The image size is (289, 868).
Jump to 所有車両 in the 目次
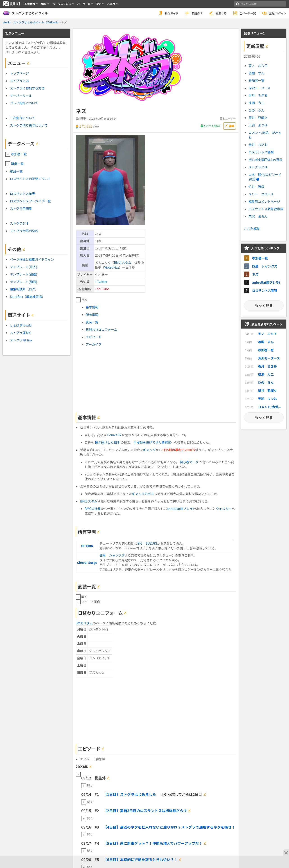point(92,315)
